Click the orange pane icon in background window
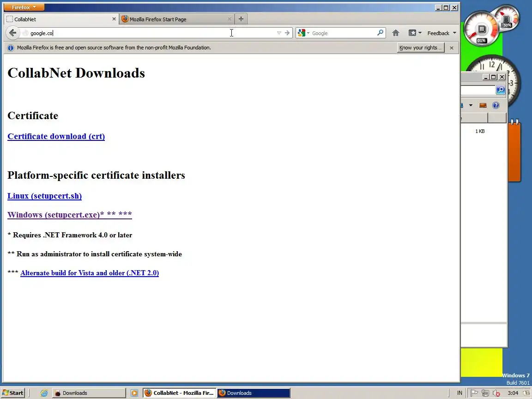The image size is (532, 399). point(483,105)
